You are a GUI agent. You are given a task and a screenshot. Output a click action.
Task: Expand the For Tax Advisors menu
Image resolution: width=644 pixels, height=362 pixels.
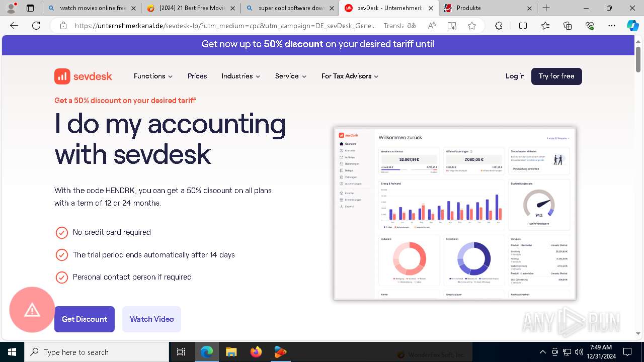click(350, 76)
